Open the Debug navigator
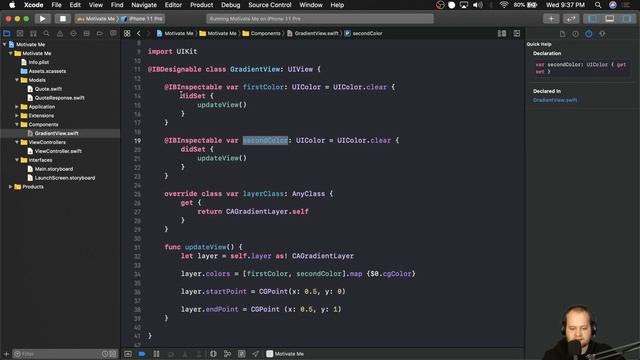Viewport: 640px width, 360px height. 87,33
